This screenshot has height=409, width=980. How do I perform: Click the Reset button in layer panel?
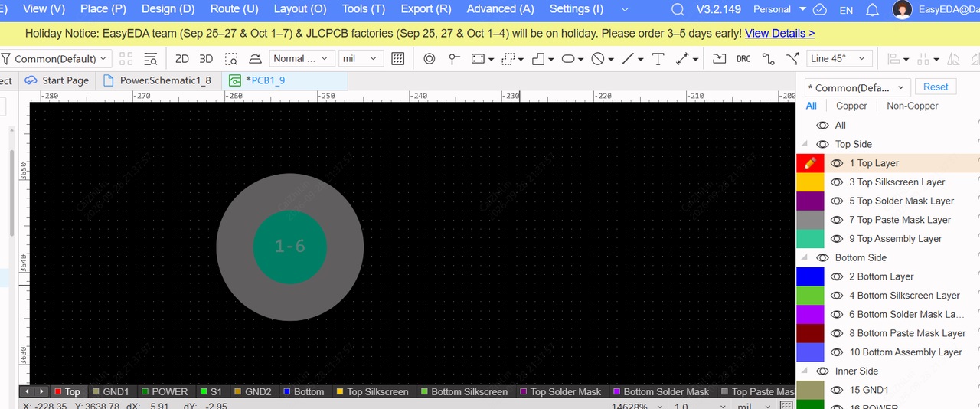click(x=936, y=87)
